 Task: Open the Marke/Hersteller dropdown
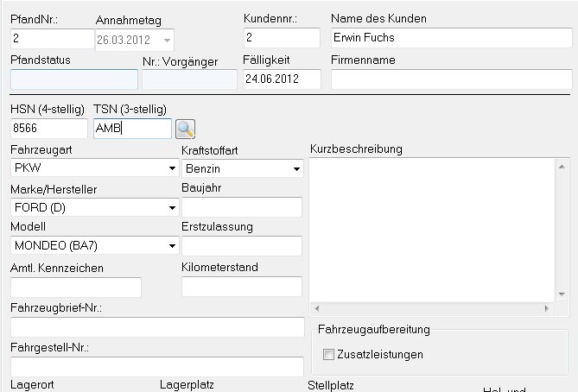point(172,207)
